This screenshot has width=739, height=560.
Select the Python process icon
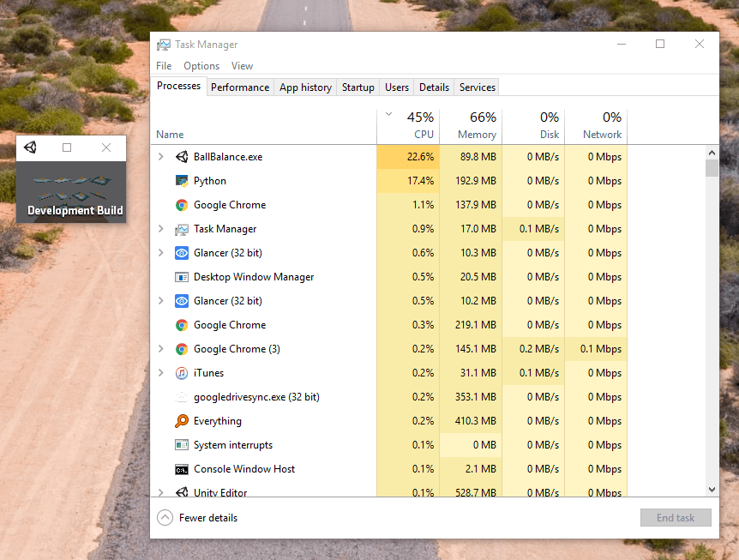coord(182,181)
